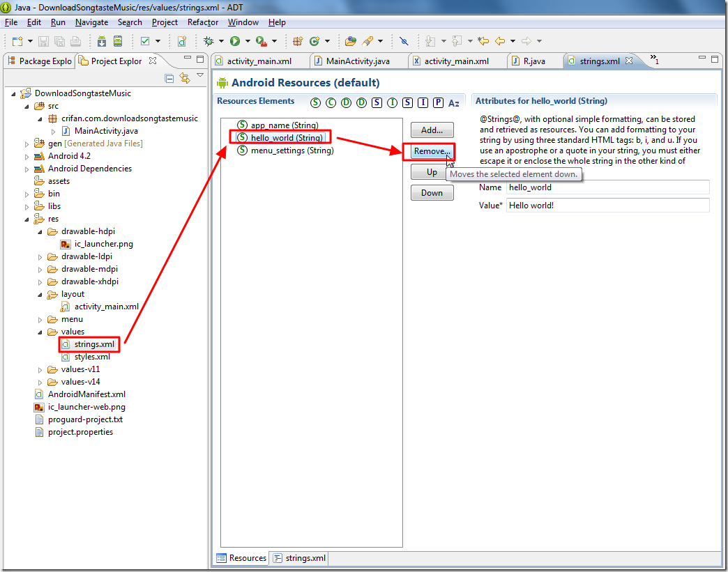
Task: Toggle the first square S resource filter
Action: (x=377, y=102)
